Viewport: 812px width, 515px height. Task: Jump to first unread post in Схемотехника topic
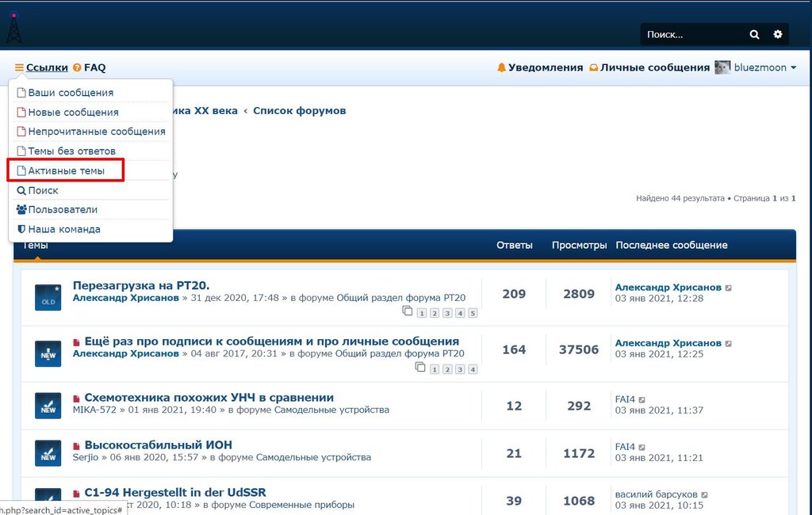[77, 399]
